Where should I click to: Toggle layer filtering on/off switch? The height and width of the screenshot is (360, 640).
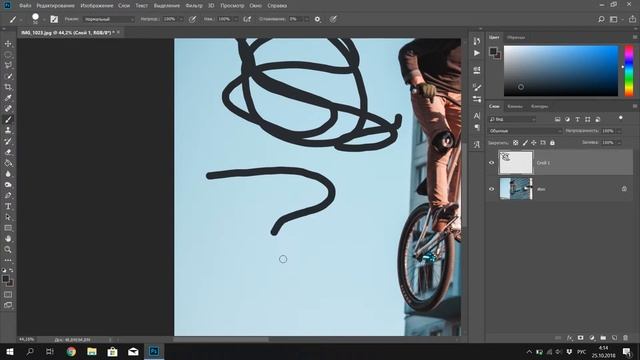tap(620, 118)
